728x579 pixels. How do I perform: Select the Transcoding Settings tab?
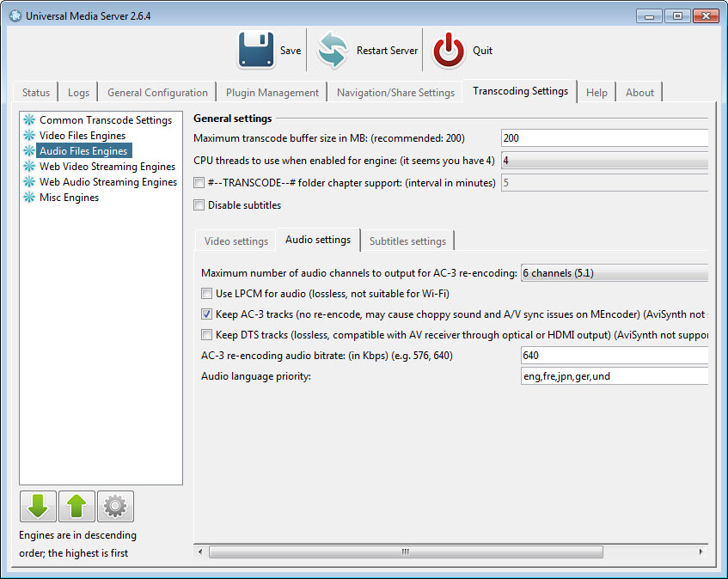pos(520,91)
